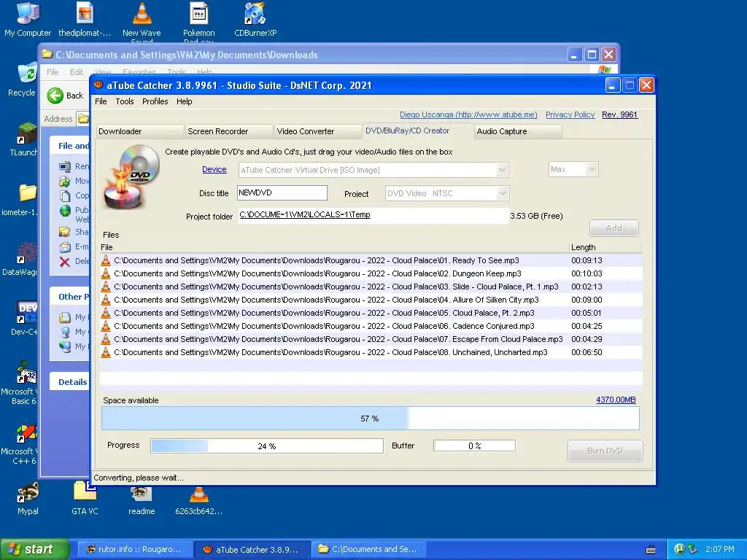Screen dimensions: 747x560
Task: Click icon of 01. Ready To See.mp3
Action: click(106, 260)
